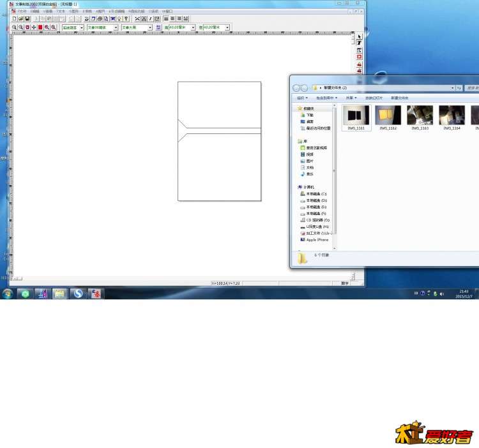Expand the Explorer address bar dropdown arrow

453,87
